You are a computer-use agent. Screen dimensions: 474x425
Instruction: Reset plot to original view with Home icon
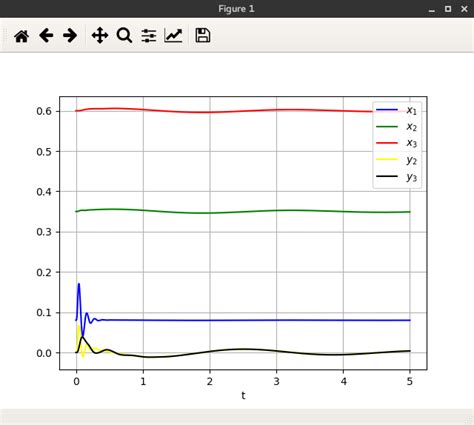pos(22,36)
